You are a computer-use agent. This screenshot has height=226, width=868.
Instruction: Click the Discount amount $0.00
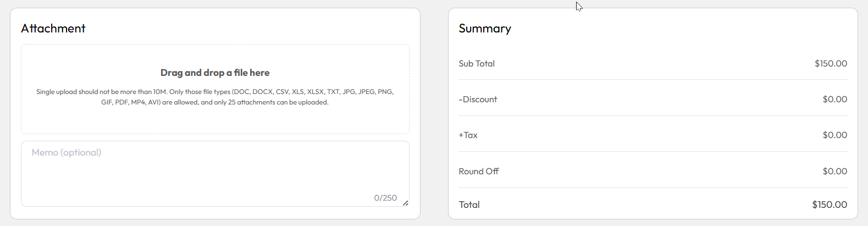point(834,100)
